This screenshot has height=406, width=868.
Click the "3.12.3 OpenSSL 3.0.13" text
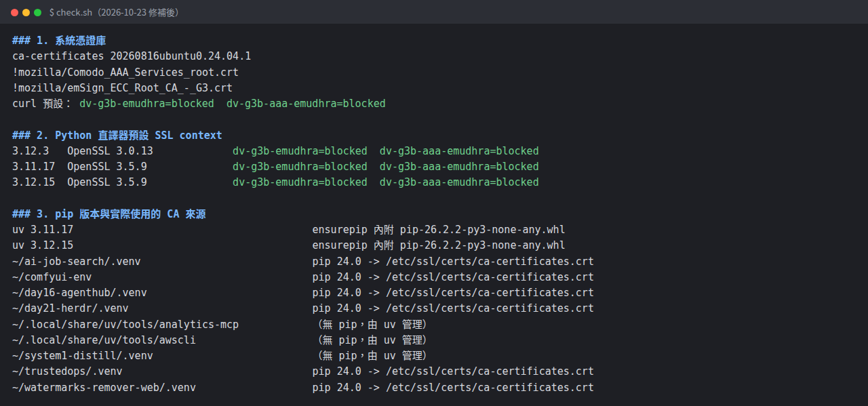[x=83, y=150]
